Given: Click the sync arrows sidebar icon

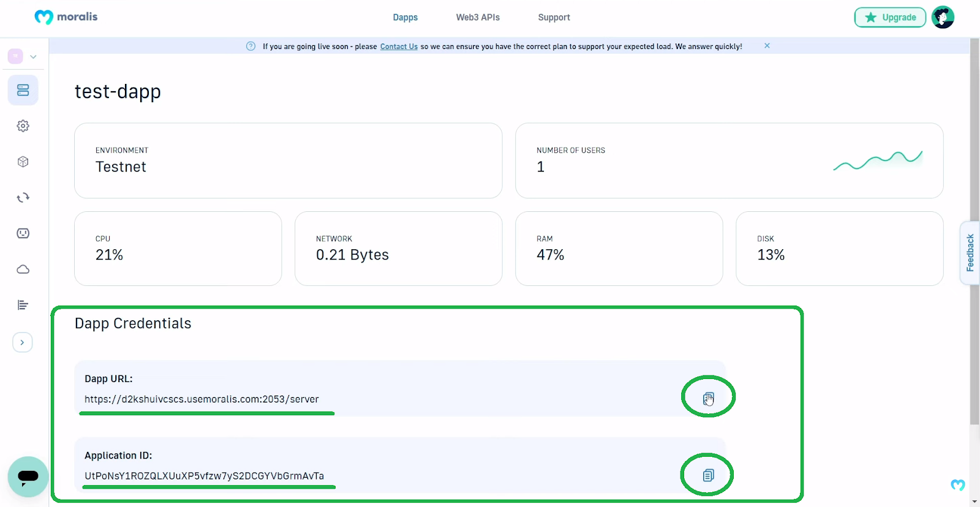Looking at the screenshot, I should click(x=23, y=197).
